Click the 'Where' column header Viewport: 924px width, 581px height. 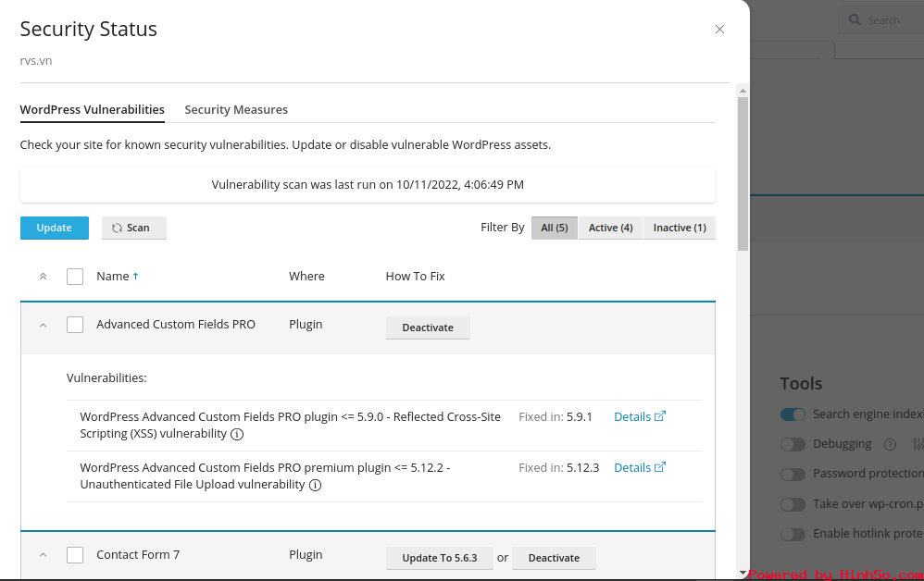[306, 276]
